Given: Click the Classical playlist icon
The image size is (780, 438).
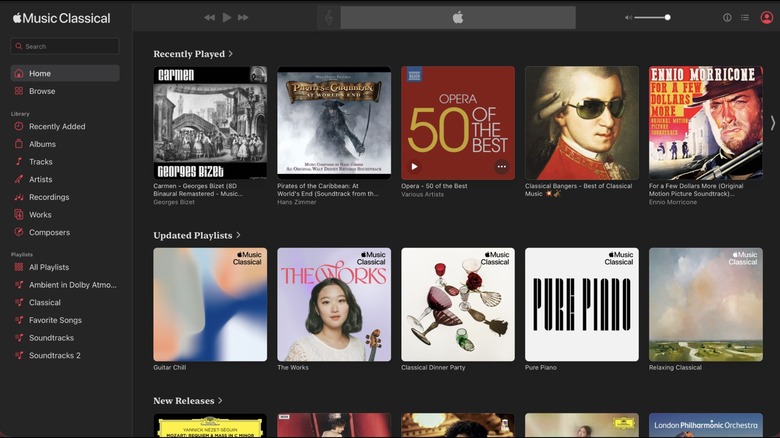Looking at the screenshot, I should [19, 303].
